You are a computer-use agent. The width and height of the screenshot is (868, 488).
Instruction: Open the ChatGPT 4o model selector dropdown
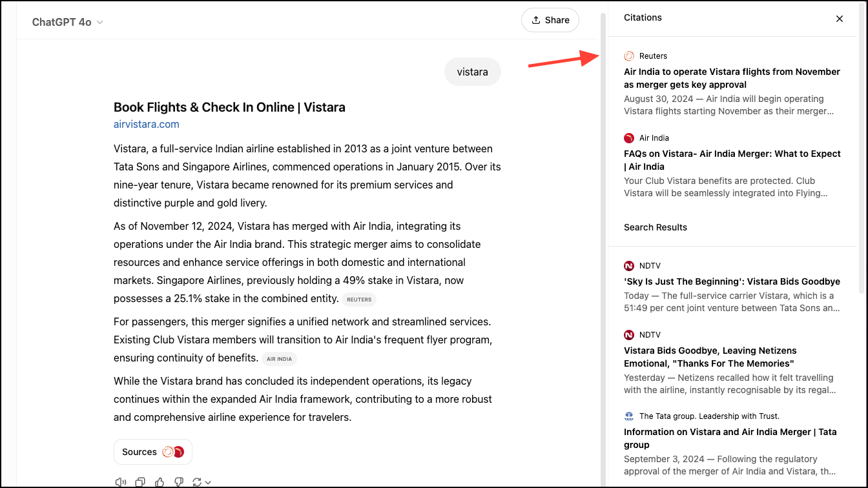click(68, 22)
